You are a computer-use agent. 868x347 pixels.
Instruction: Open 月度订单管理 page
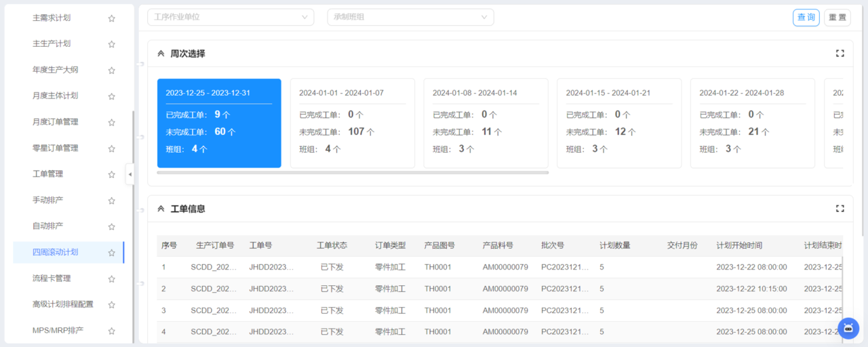click(55, 122)
